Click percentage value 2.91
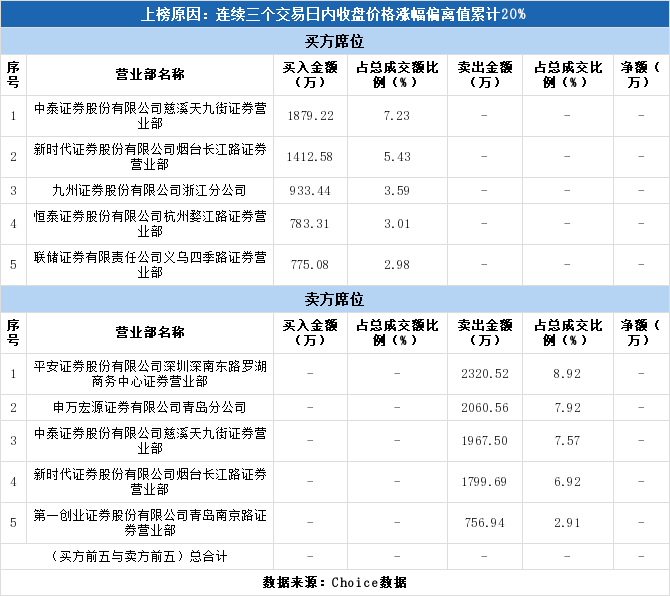 coord(567,523)
